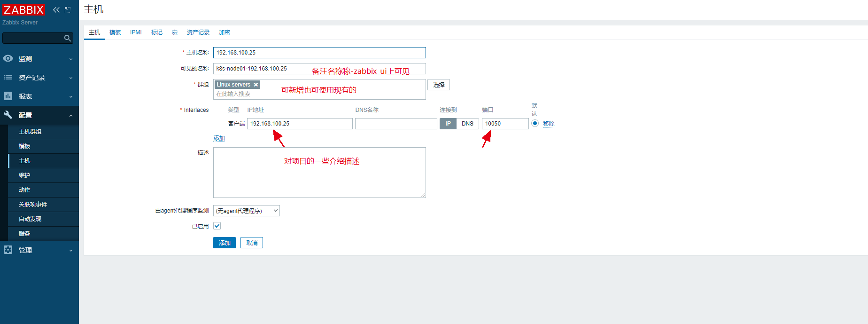Click the search magnifier icon
868x324 pixels.
(x=68, y=38)
